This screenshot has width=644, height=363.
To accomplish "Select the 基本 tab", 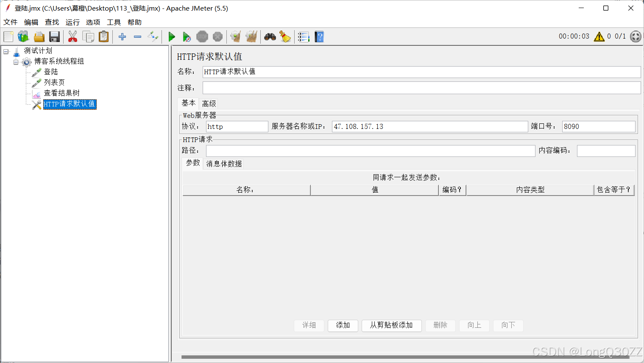I will tap(189, 103).
